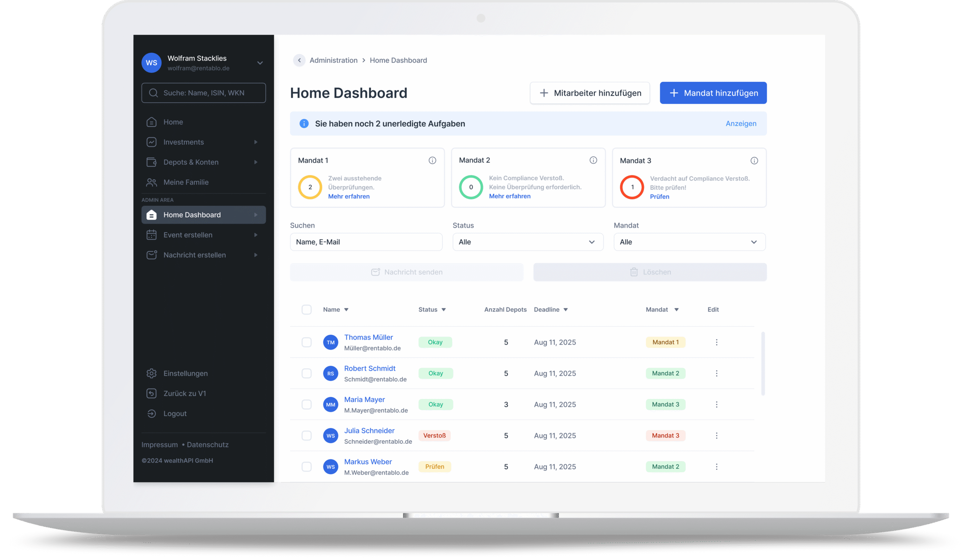Click the Mandat 1 info icon
968x560 pixels.
pos(432,161)
